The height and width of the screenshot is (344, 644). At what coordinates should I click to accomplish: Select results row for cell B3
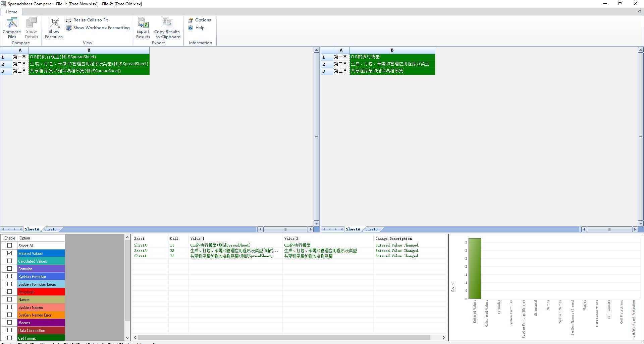pyautogui.click(x=289, y=256)
